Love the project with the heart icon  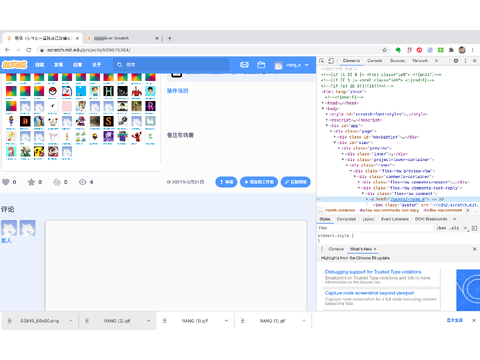coord(6,182)
